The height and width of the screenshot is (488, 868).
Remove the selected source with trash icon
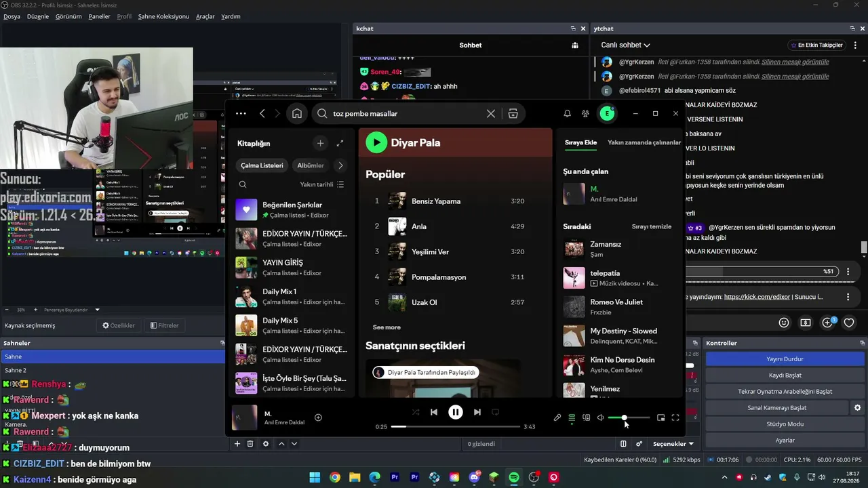(x=250, y=444)
